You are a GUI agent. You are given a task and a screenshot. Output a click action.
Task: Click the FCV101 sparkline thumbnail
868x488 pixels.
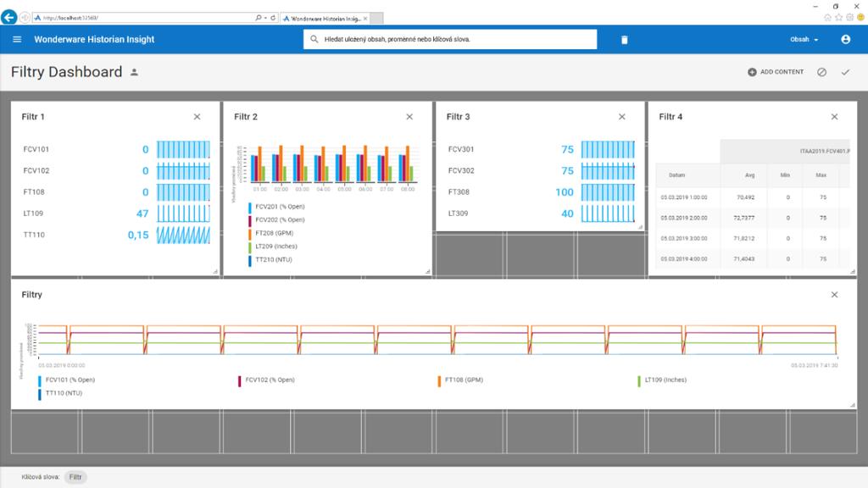click(x=183, y=149)
